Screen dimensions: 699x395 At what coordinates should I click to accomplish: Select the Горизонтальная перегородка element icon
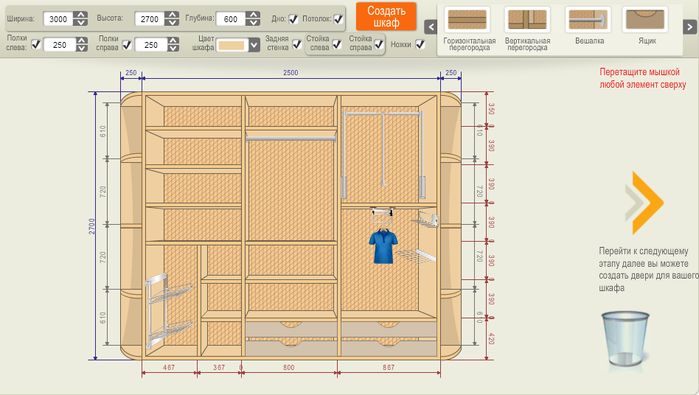click(467, 19)
